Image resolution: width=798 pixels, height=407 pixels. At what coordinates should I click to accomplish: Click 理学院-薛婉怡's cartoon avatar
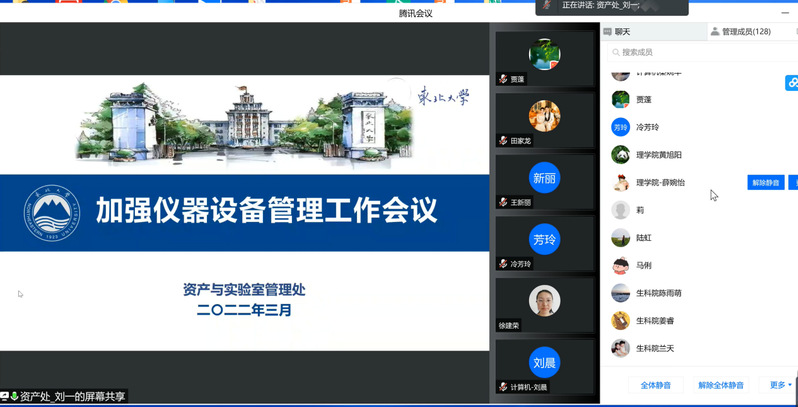pyautogui.click(x=620, y=182)
